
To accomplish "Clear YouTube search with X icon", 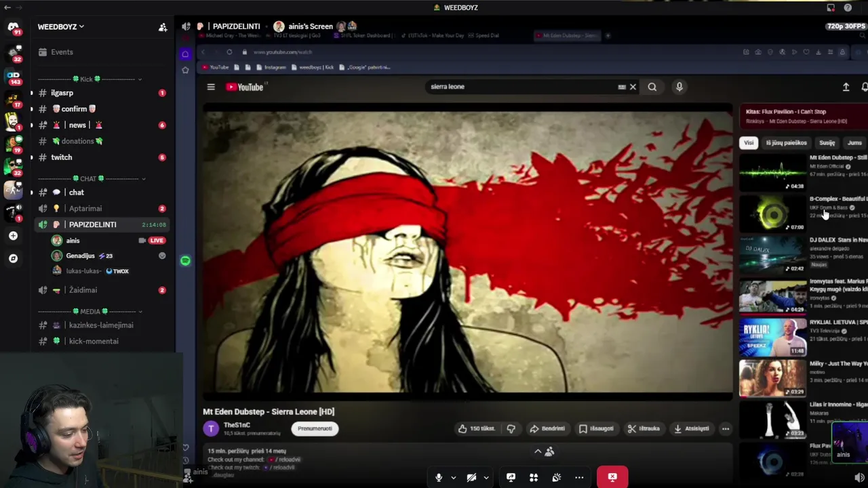I will (x=633, y=87).
